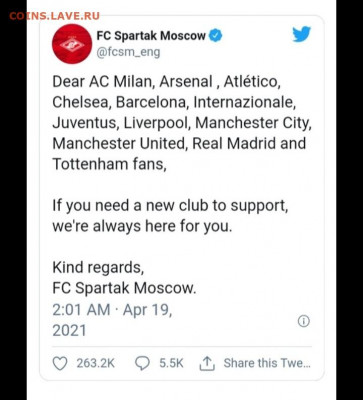This screenshot has width=363, height=400.
Task: Open the tweet info icon
Action: pos(303,321)
